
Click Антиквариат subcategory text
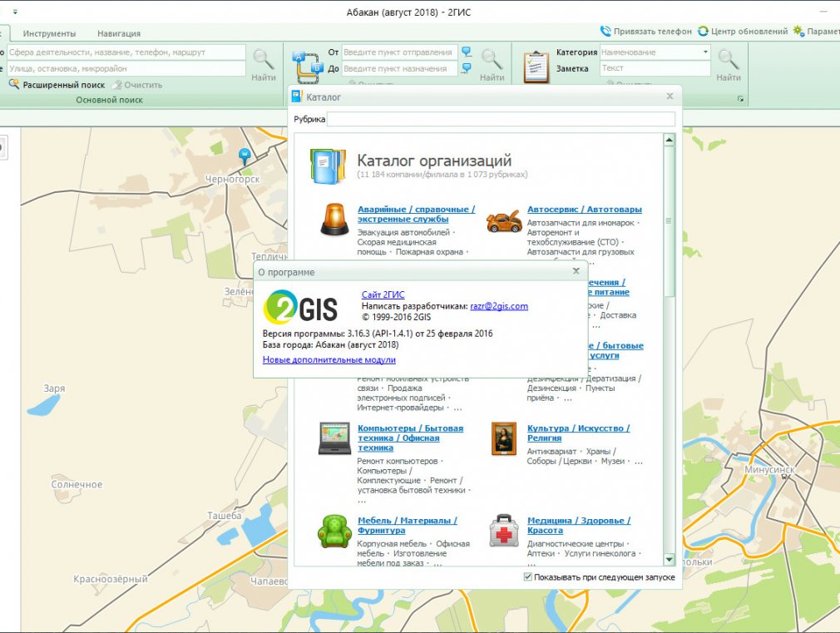pos(551,452)
